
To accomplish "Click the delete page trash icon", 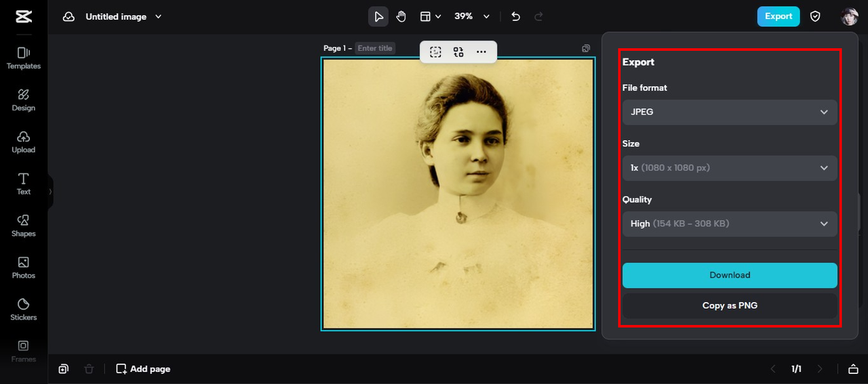I will [89, 368].
